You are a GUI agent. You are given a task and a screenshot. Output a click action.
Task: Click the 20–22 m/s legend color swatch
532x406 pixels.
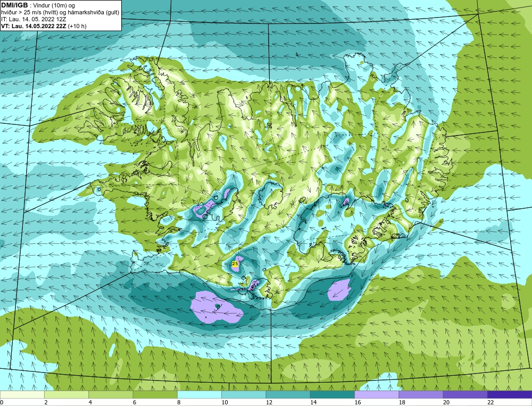[465, 394]
